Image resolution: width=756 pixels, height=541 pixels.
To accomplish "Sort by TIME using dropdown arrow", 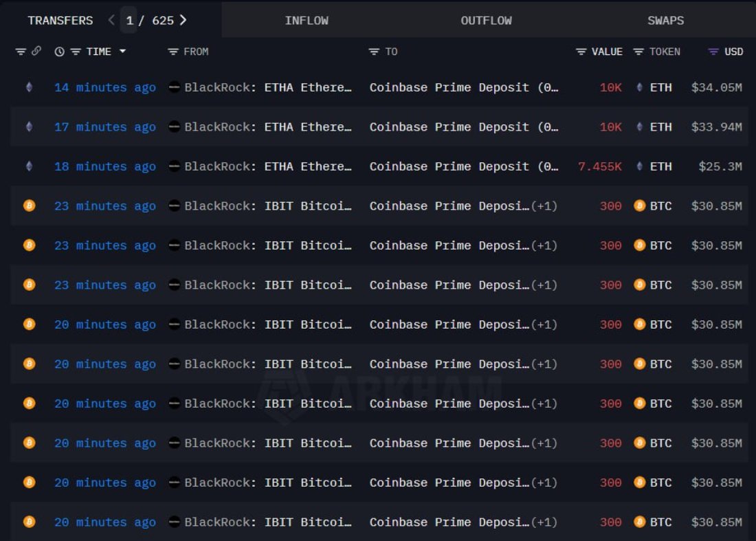I will [x=122, y=51].
